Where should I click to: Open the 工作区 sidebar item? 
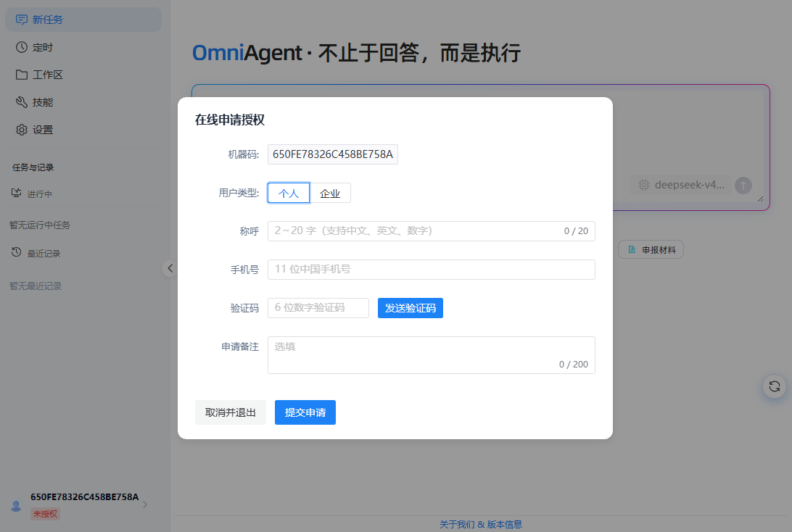pyautogui.click(x=83, y=75)
